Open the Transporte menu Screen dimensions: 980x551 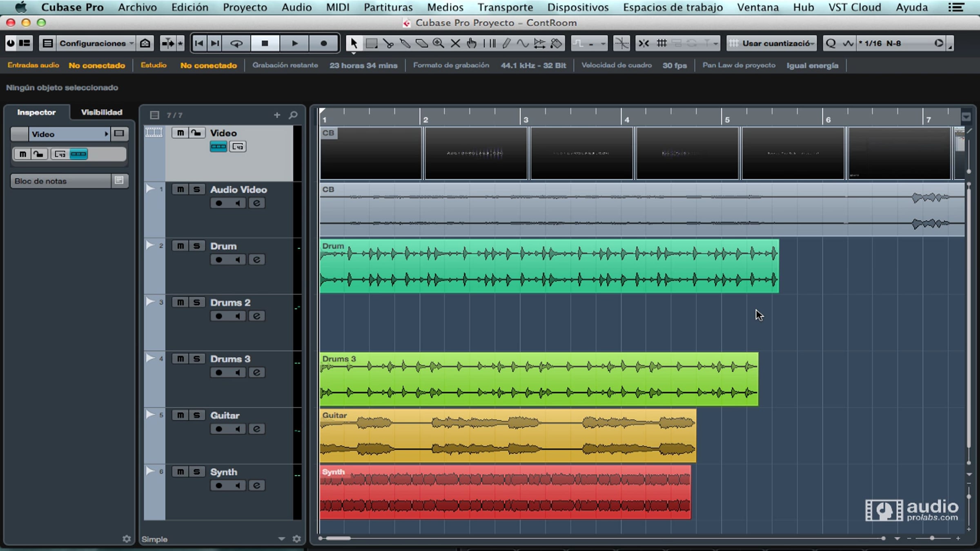coord(505,7)
